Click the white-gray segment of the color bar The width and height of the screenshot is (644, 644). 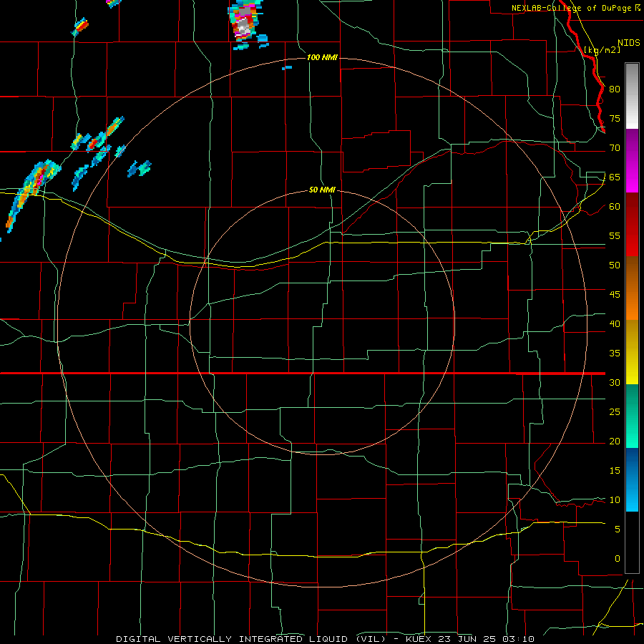(632, 96)
